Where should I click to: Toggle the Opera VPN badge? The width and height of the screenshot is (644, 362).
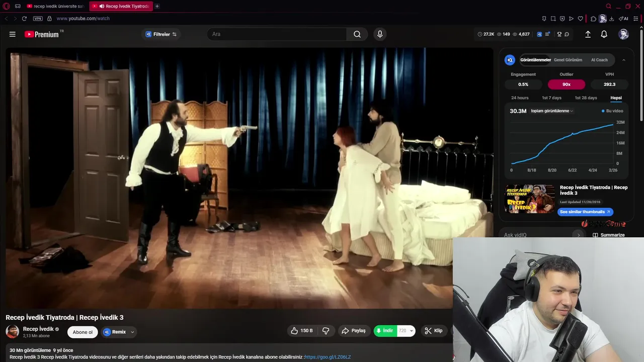[x=38, y=19]
